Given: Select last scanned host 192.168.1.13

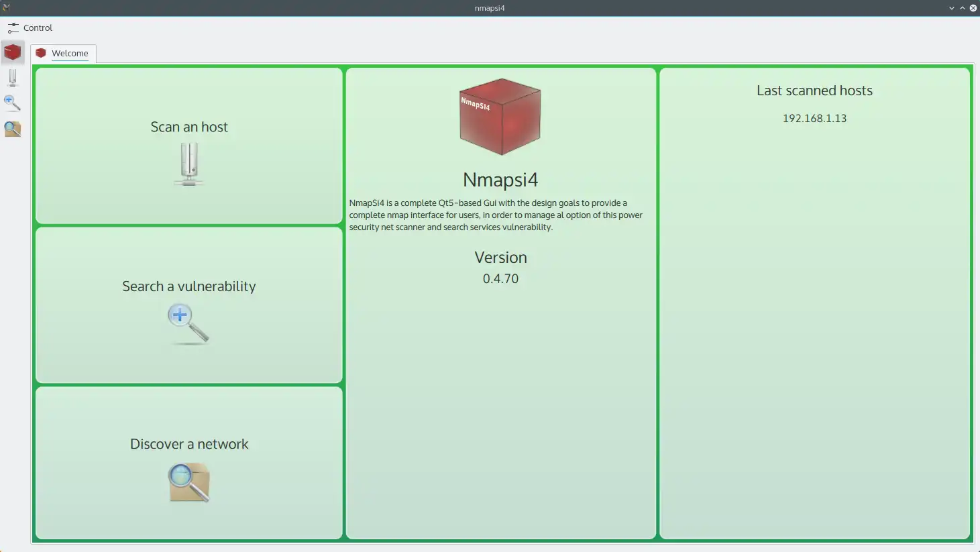Looking at the screenshot, I should pos(814,118).
